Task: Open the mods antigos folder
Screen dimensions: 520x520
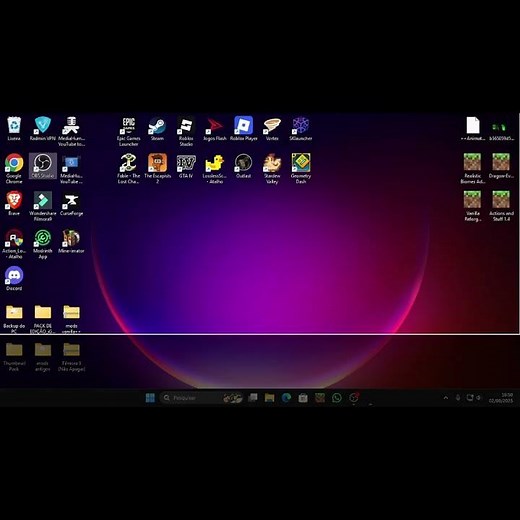Action: coord(43,357)
